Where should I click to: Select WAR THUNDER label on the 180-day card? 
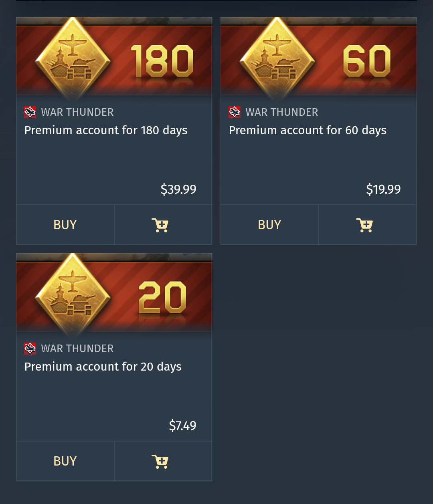click(x=77, y=112)
